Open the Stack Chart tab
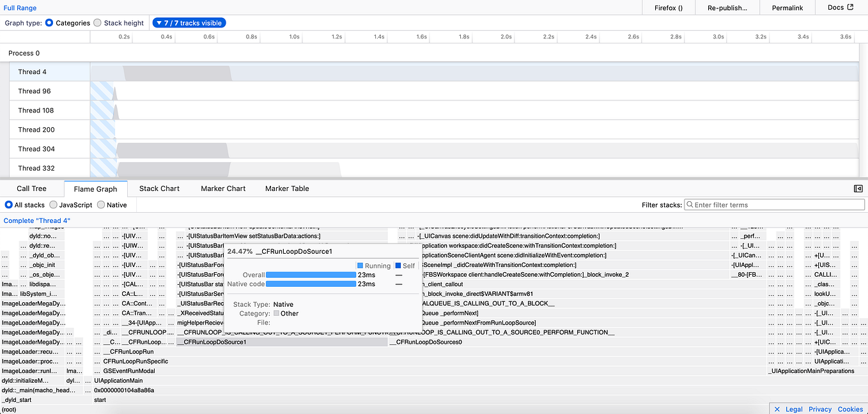The width and height of the screenshot is (868, 414). click(x=159, y=188)
